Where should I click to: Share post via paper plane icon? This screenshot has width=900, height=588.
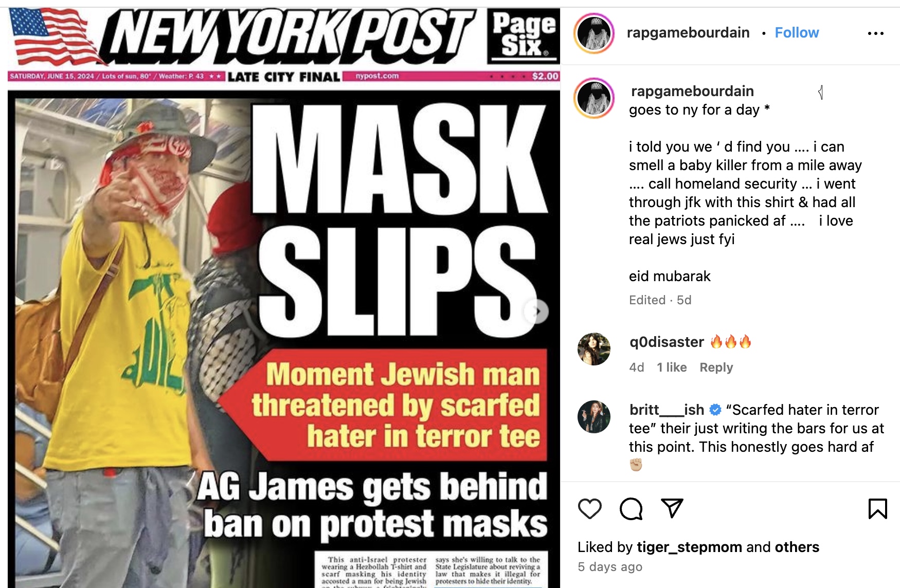[x=672, y=508]
